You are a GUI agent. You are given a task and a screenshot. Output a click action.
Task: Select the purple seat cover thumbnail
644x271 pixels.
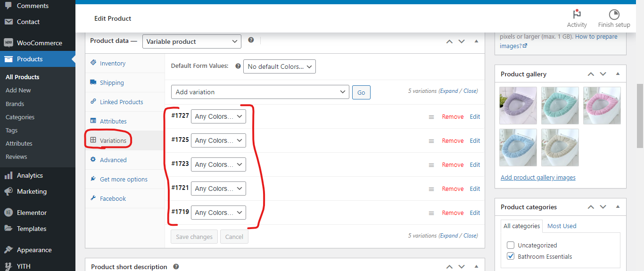[518, 106]
